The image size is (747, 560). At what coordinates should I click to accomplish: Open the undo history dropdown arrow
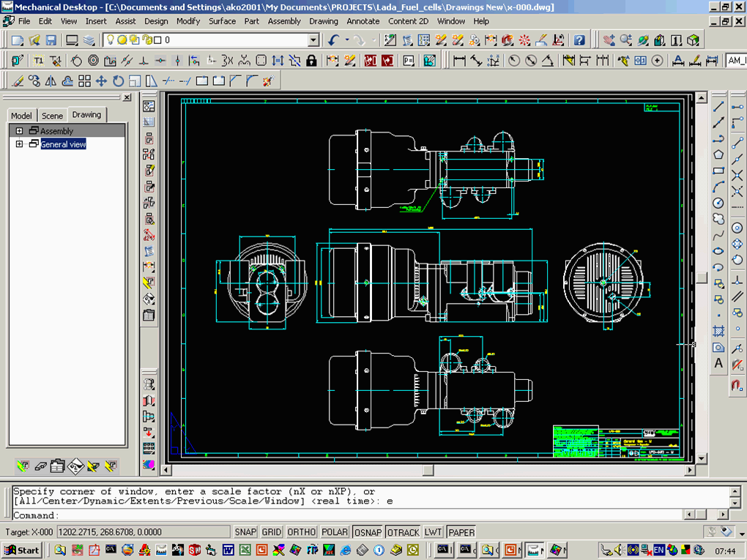point(347,40)
